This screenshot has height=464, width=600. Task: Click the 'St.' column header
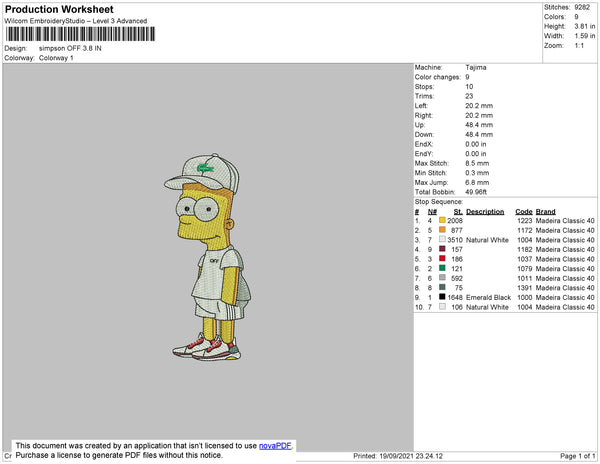458,212
